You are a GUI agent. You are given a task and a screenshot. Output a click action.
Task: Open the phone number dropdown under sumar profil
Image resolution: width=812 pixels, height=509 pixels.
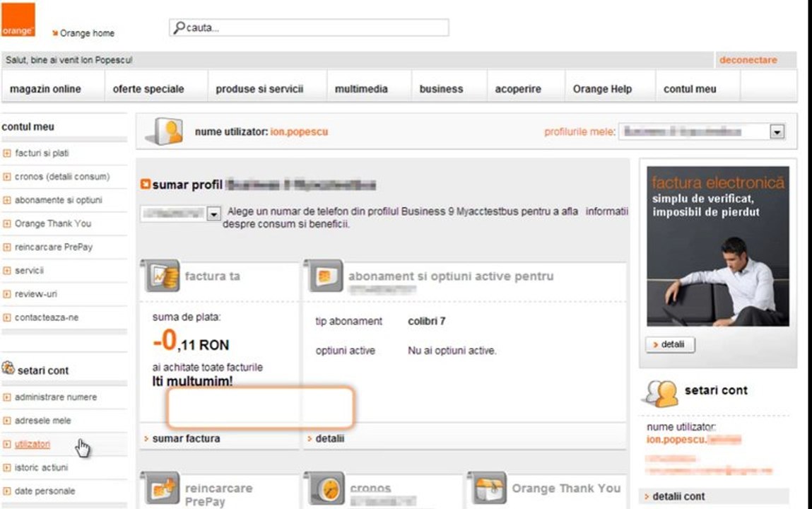(x=181, y=213)
